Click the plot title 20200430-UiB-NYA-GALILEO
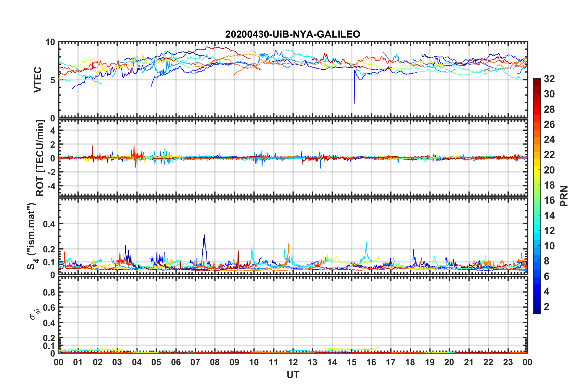Viewport: 586px width, 392px height. point(293,34)
